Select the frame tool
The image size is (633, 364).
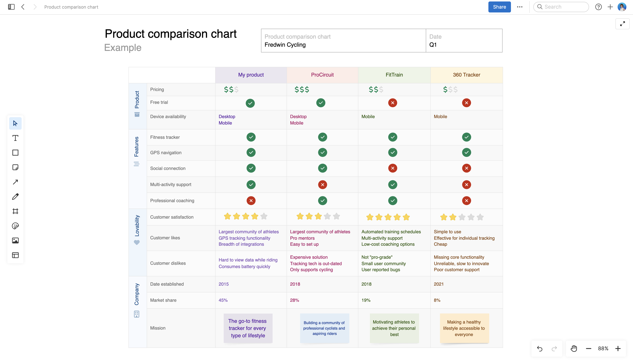tap(15, 211)
